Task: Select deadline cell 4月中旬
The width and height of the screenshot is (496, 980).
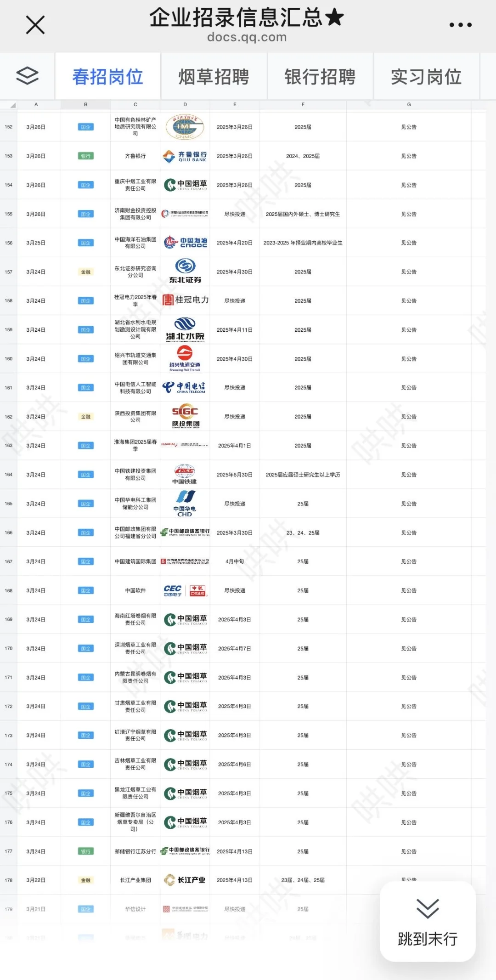Action: [x=235, y=561]
